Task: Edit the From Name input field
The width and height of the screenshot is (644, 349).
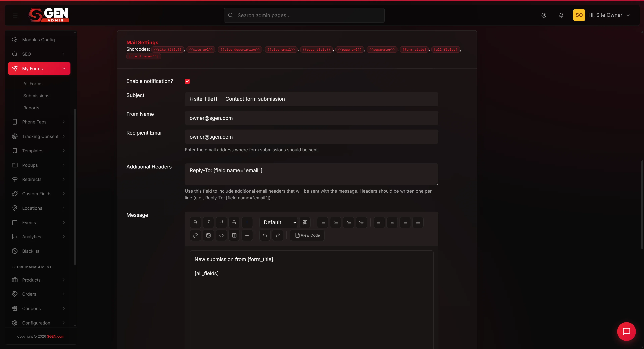Action: 311,118
